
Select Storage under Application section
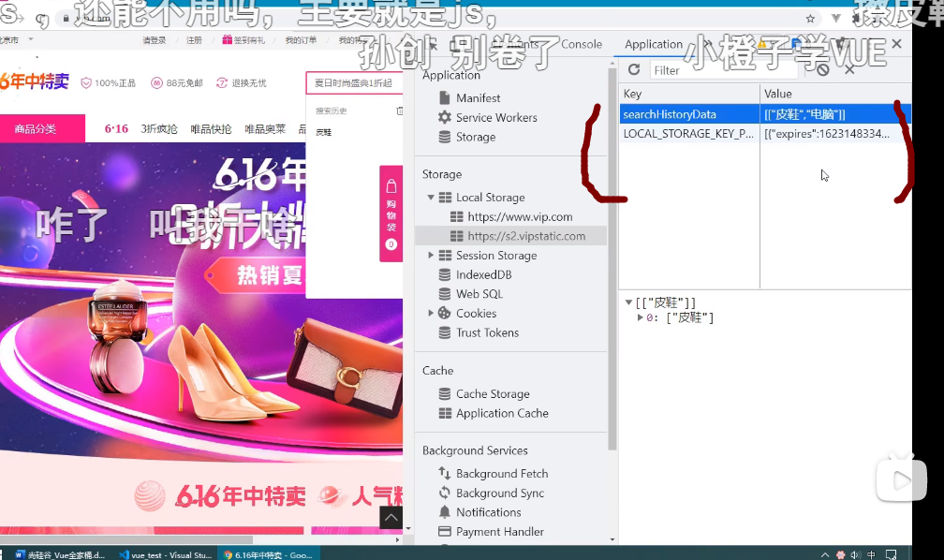coord(476,137)
